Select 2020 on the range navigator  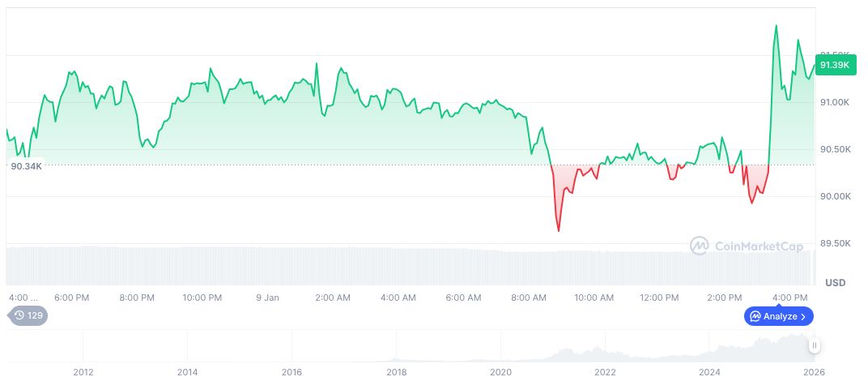pos(501,372)
